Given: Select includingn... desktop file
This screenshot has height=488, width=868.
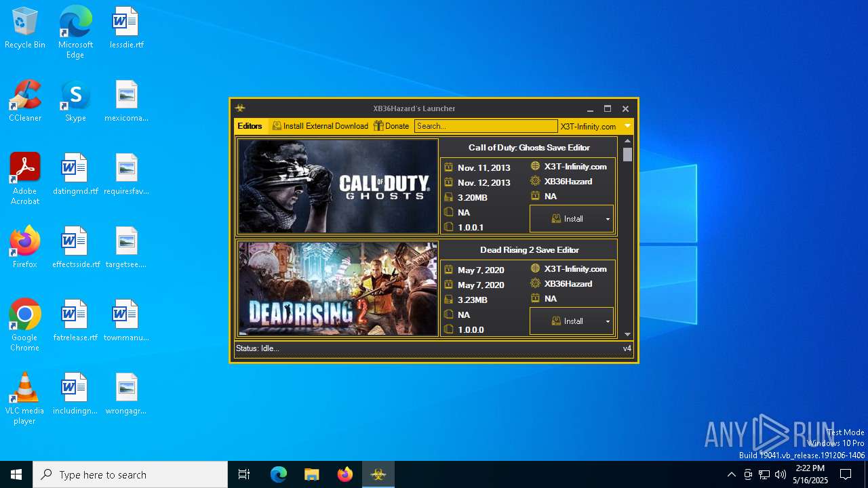Looking at the screenshot, I should coord(75,394).
